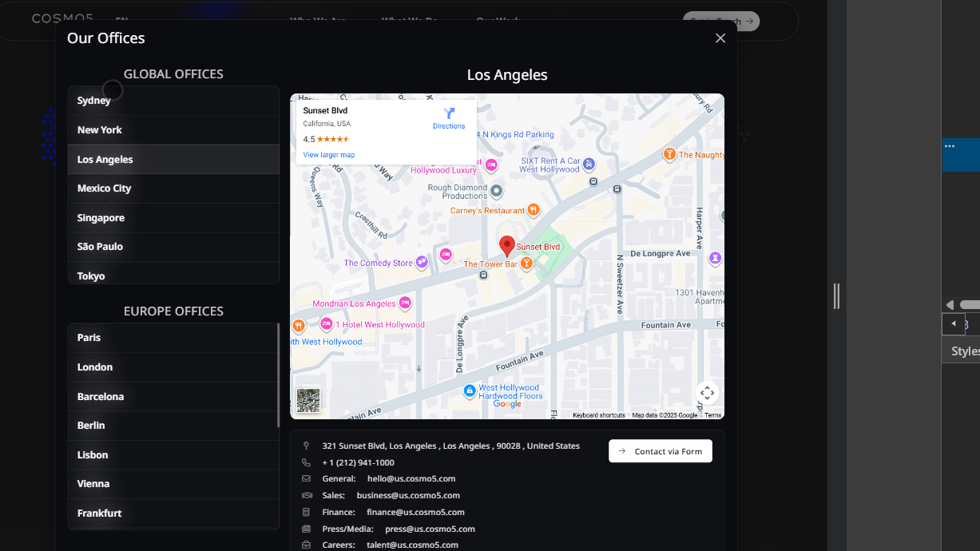Select Singapore office
The width and height of the screenshot is (980, 551).
pyautogui.click(x=173, y=218)
